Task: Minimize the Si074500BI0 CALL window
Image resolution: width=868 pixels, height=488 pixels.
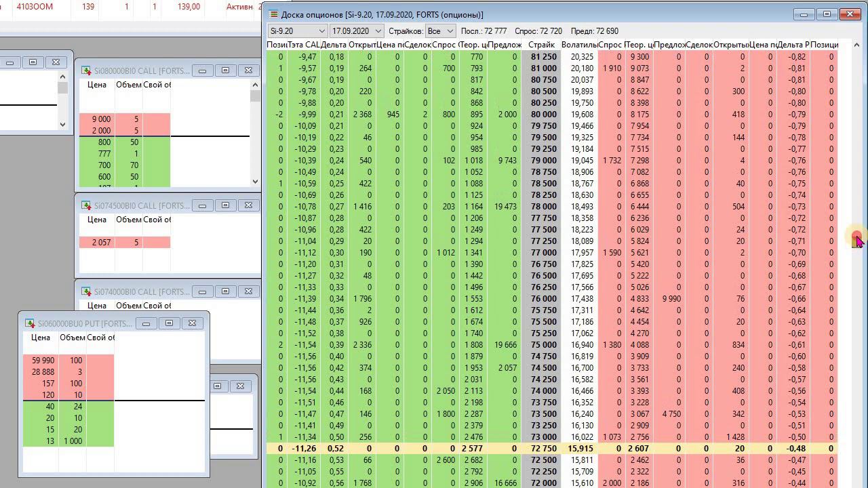Action: [202, 205]
